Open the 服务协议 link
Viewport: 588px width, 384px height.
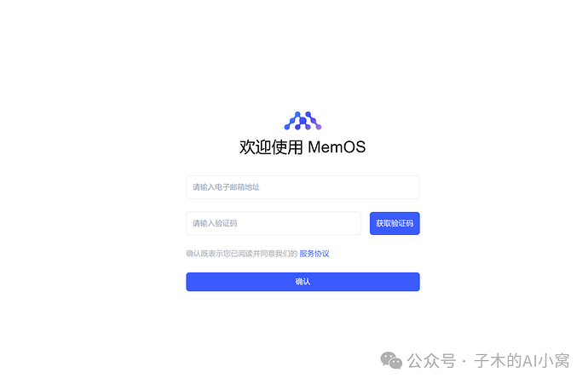tap(314, 254)
